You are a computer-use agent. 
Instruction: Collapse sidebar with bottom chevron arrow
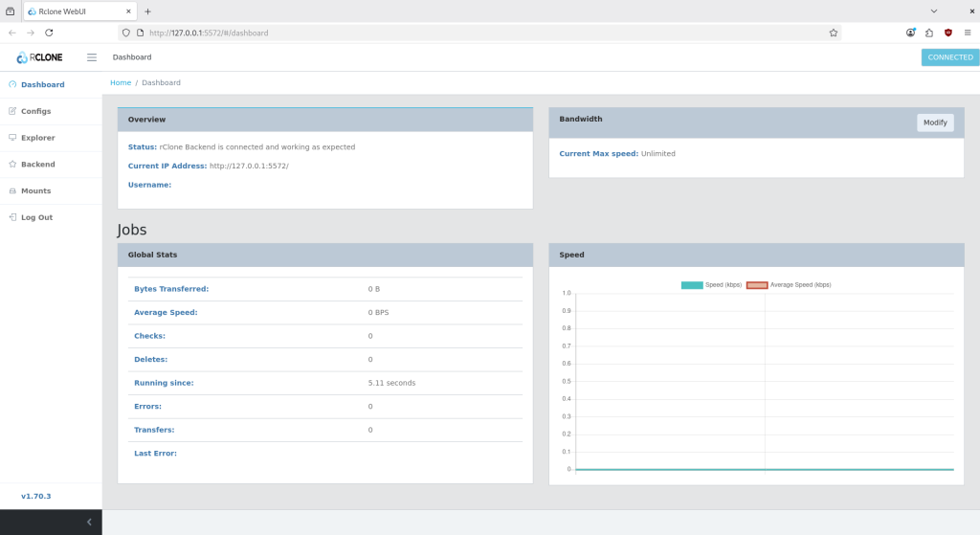(89, 522)
